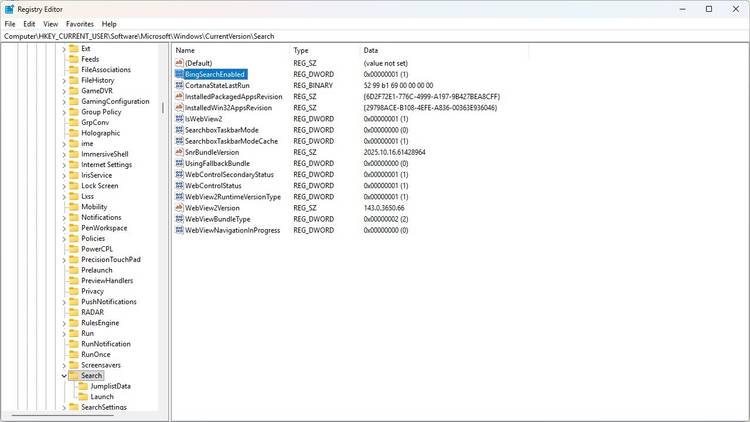Expand the Screensavers key
750x422 pixels.
point(64,365)
